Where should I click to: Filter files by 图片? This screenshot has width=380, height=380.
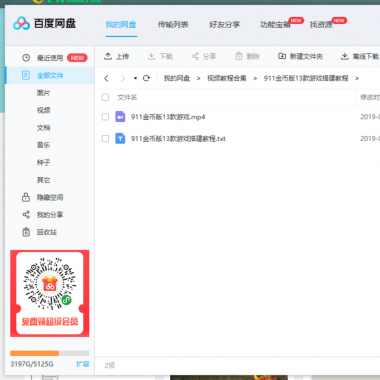[x=43, y=93]
